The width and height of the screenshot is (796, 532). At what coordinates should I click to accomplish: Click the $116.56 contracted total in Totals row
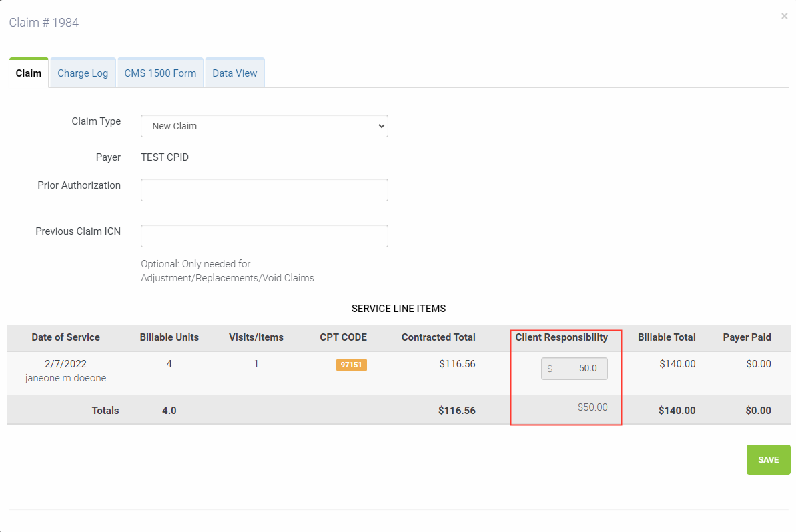pyautogui.click(x=457, y=410)
